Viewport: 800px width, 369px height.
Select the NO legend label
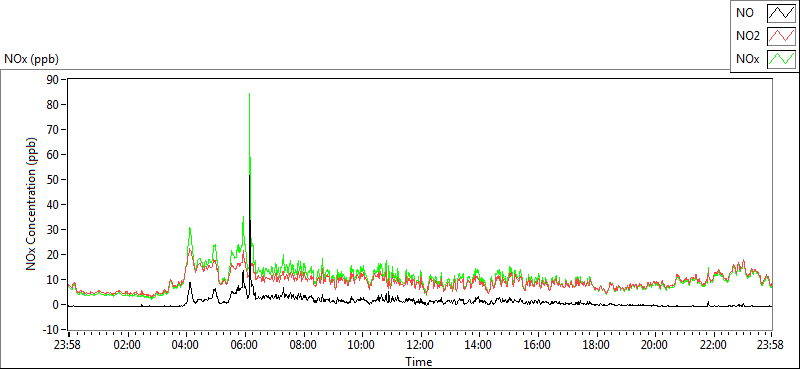click(x=744, y=14)
